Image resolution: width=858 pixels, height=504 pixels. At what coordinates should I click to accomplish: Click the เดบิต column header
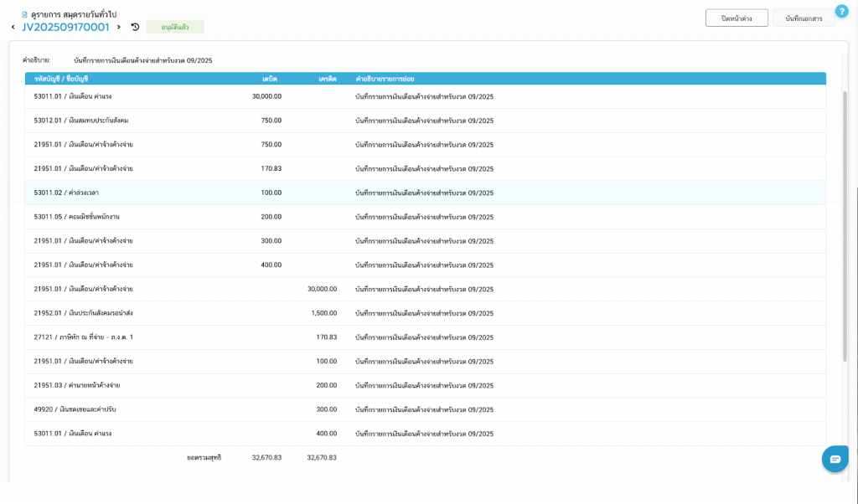click(269, 79)
